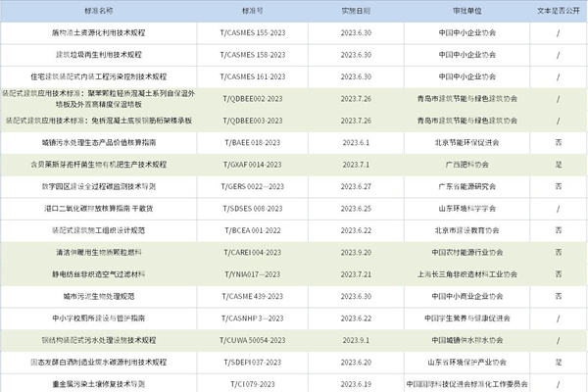The width and height of the screenshot is (588, 392).
Task: Open 城镇污水处理生态产品价值核算指南 entry
Action: (97, 142)
